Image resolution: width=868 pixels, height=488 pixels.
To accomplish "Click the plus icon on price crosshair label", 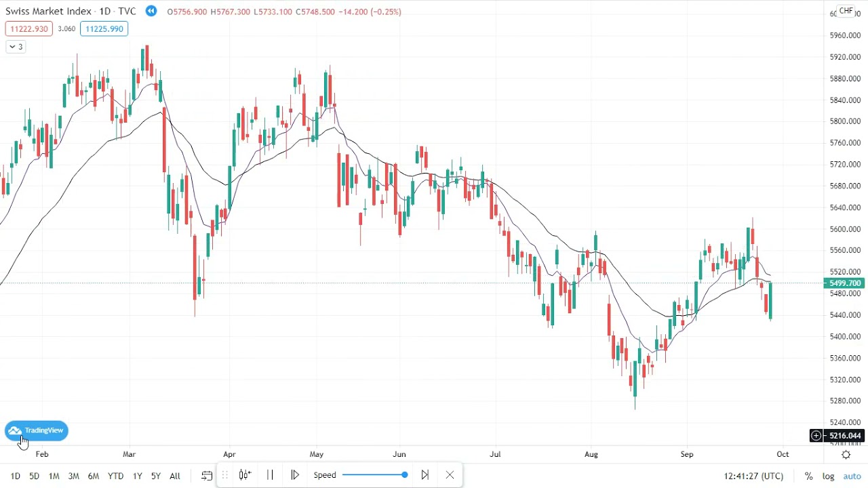I will pyautogui.click(x=816, y=436).
